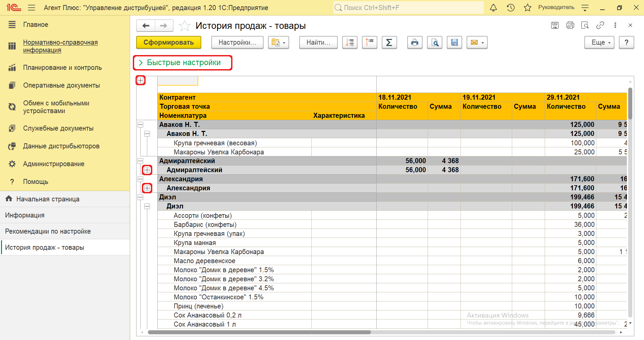Screen dimensions: 644x340
Task: Print the report
Action: pyautogui.click(x=415, y=42)
